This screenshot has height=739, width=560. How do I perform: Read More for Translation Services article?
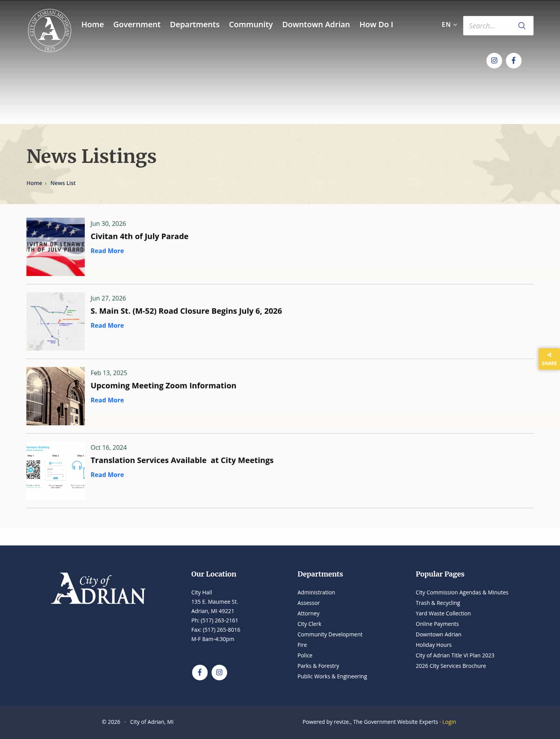pyautogui.click(x=107, y=475)
